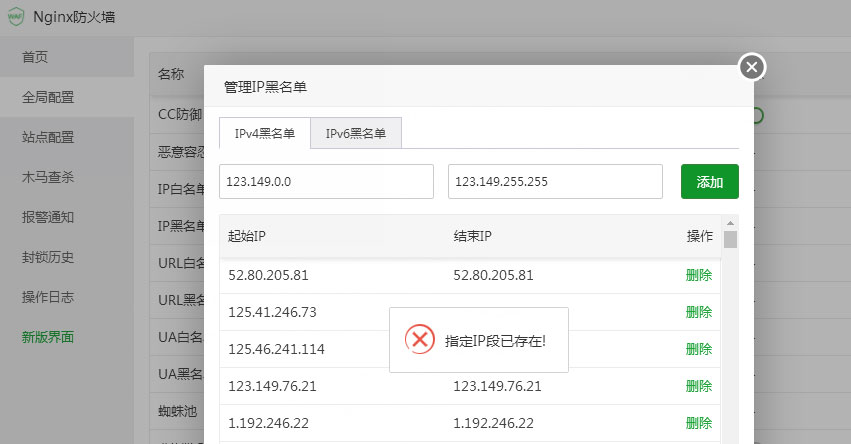Switch to IPv4黑名单 tab
Viewport: 851px width, 444px height.
click(x=265, y=133)
